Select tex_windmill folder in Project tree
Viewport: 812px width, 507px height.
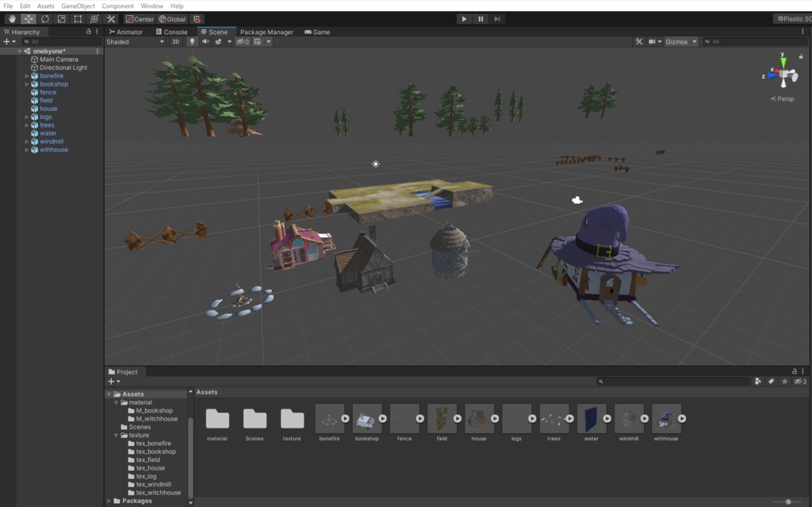click(x=153, y=485)
